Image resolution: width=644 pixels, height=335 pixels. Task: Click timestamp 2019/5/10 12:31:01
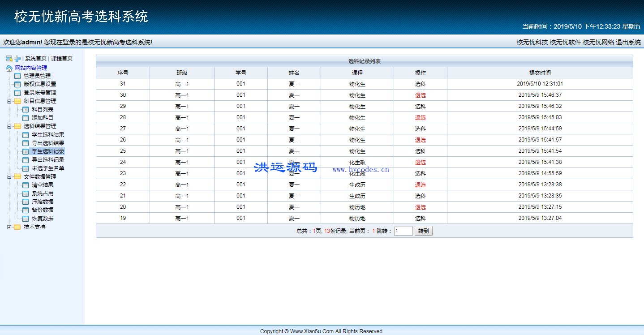point(540,84)
